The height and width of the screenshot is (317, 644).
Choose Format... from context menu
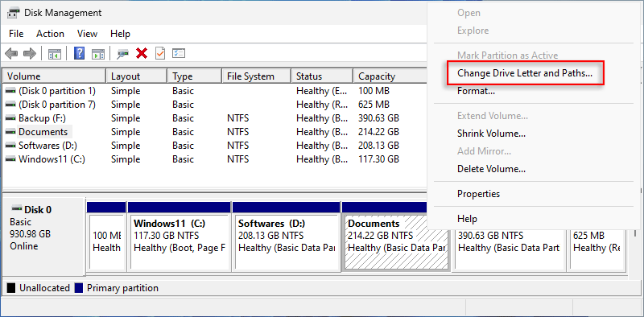point(476,91)
